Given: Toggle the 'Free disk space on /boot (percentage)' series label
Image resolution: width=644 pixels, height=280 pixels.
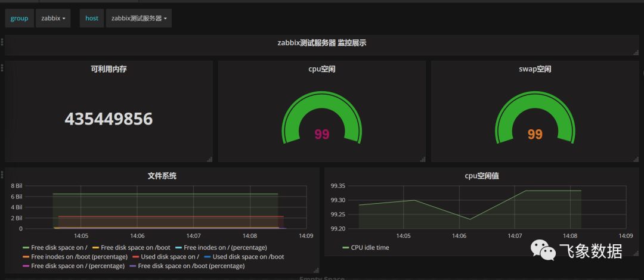Looking at the screenshot, I should [191, 266].
